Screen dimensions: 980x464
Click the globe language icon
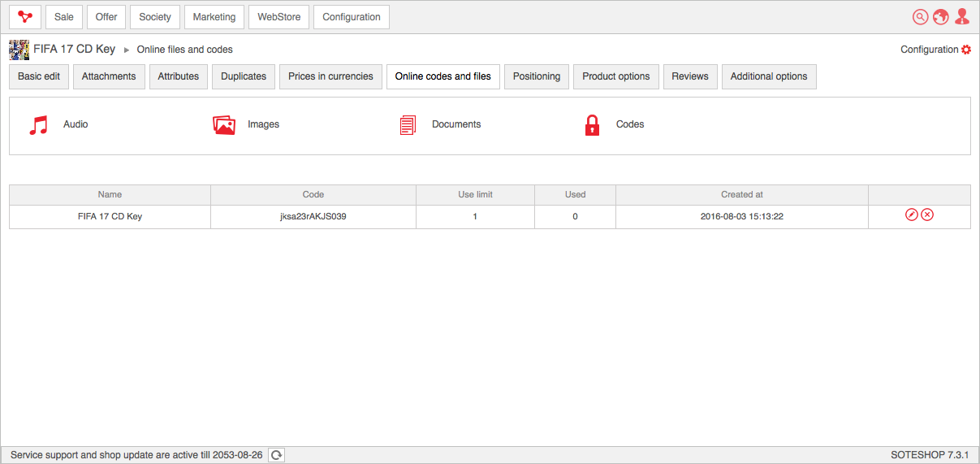(941, 17)
